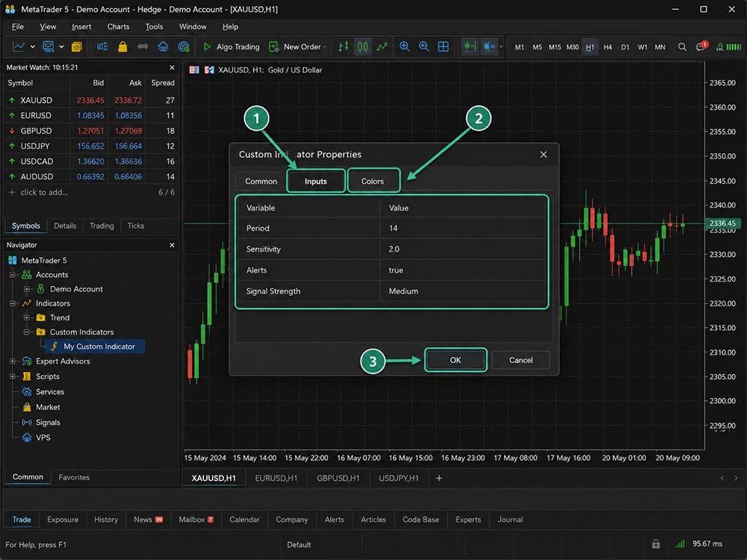Open the VPS cloud toolbar icon
This screenshot has height=560, width=747.
point(163,46)
